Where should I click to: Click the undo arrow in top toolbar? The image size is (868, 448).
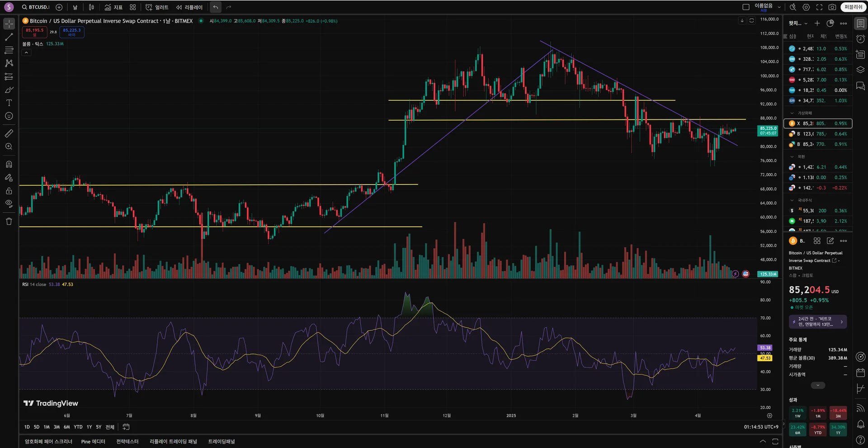(216, 7)
